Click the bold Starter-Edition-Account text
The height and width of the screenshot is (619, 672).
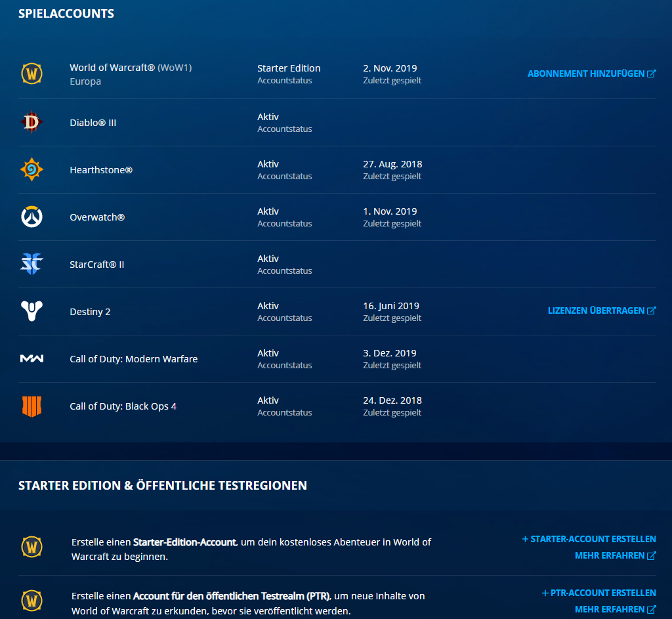click(x=184, y=542)
